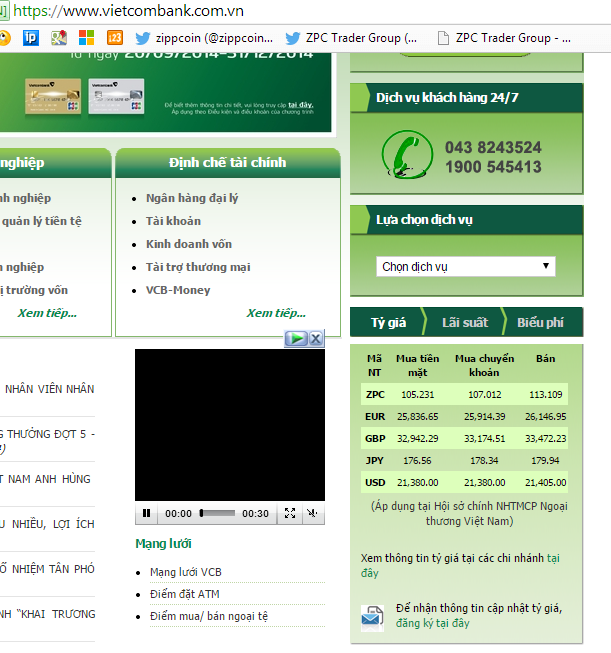Open the ZPC Trader Group page bookmark
This screenshot has height=653, width=611.
click(504, 38)
